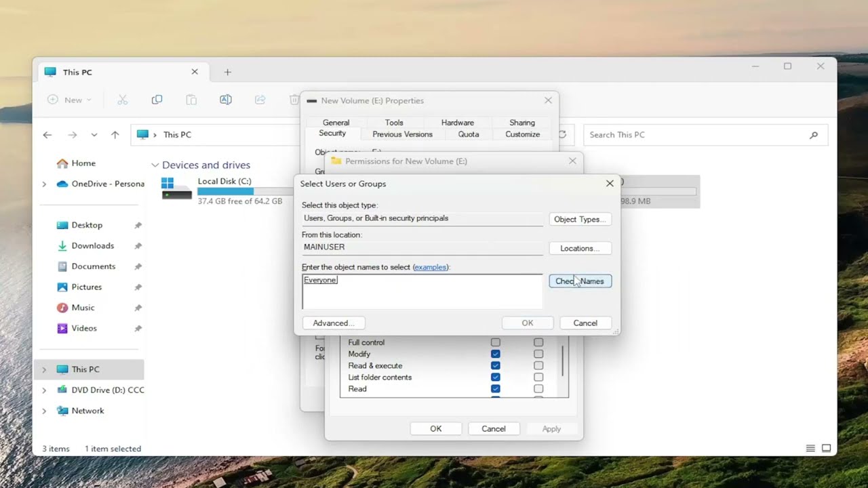Click the Advanced button

[334, 323]
